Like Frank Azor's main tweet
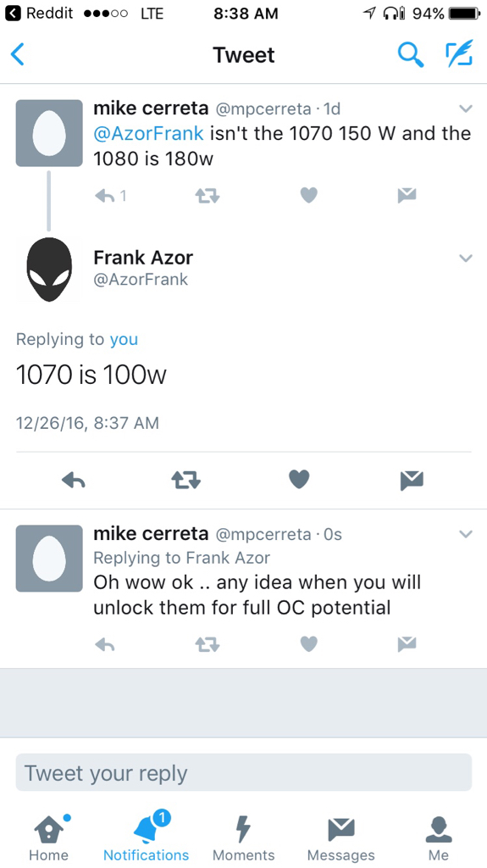 pos(299,480)
